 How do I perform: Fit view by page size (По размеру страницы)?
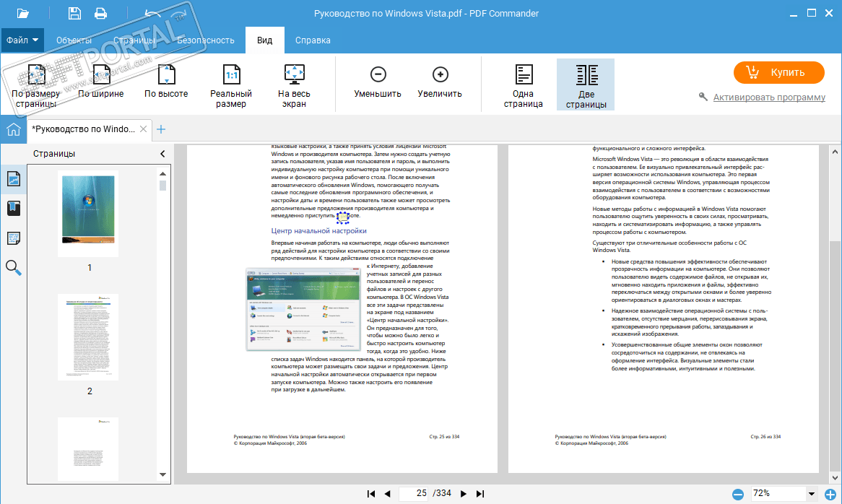click(x=36, y=84)
